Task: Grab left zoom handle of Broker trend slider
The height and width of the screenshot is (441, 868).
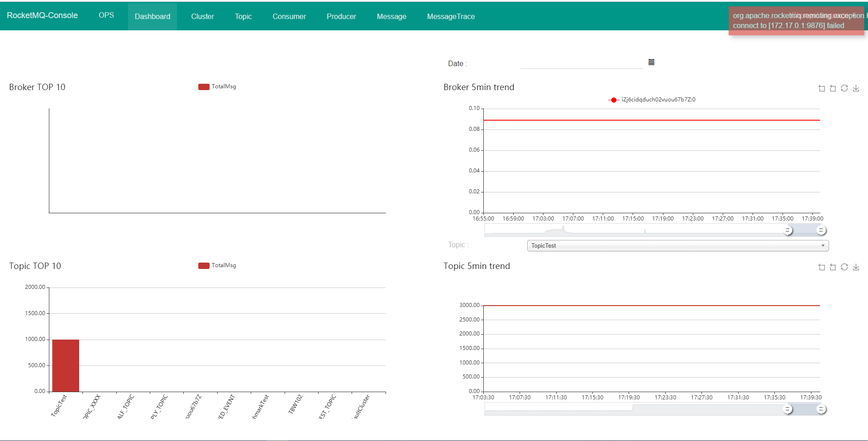Action: (x=787, y=230)
